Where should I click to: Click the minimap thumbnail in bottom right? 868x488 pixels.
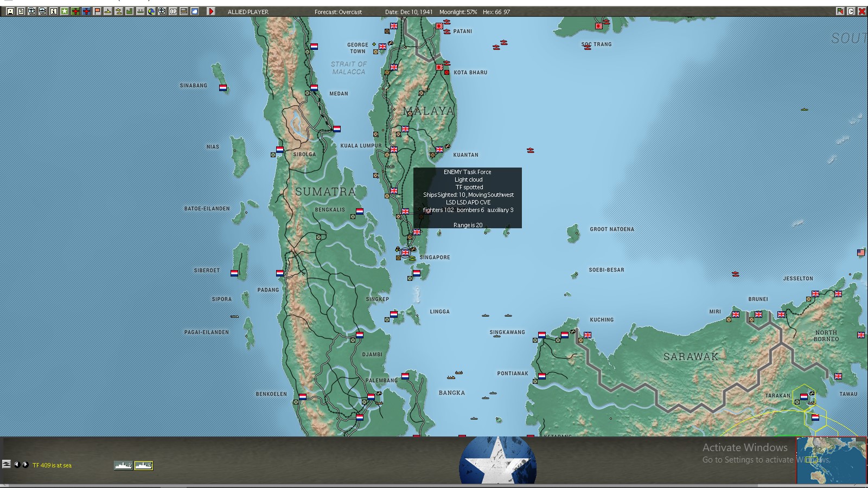[832, 460]
